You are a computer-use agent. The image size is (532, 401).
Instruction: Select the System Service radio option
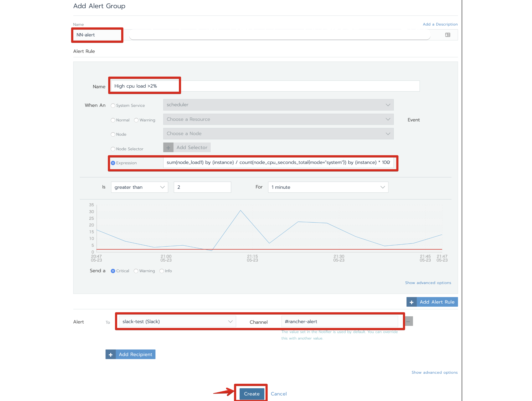click(x=113, y=106)
